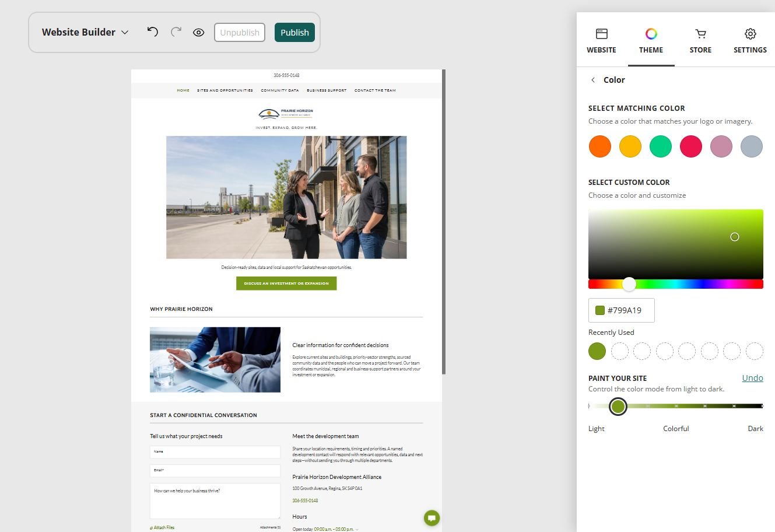775x532 pixels.
Task: Toggle site preview with the eye icon
Action: (199, 33)
